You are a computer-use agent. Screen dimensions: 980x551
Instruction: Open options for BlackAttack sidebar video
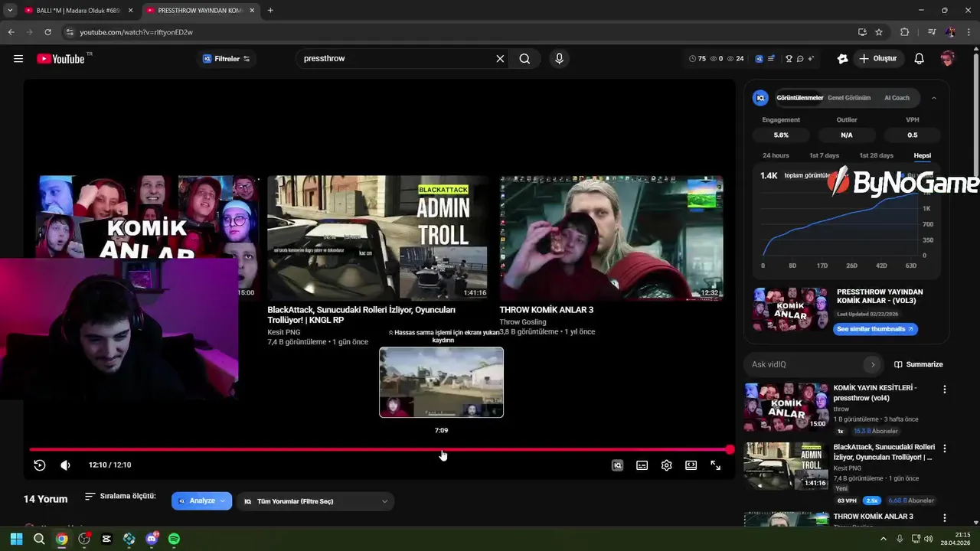(944, 448)
